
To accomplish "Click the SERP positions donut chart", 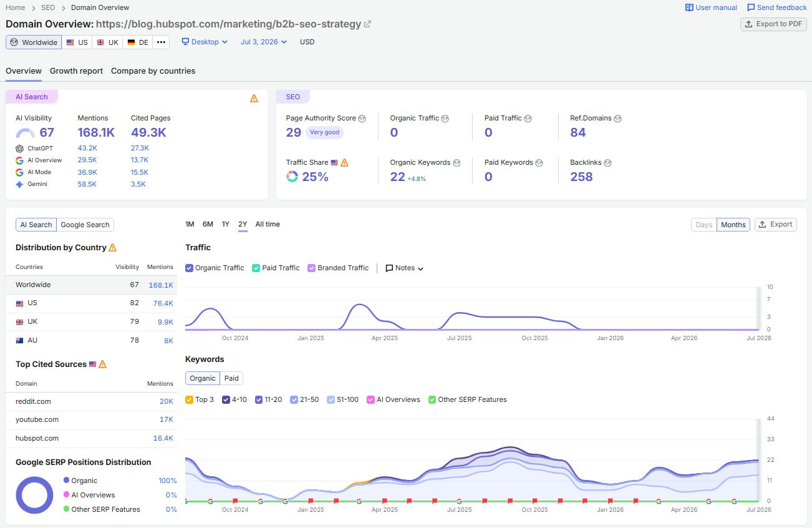I will [35, 496].
